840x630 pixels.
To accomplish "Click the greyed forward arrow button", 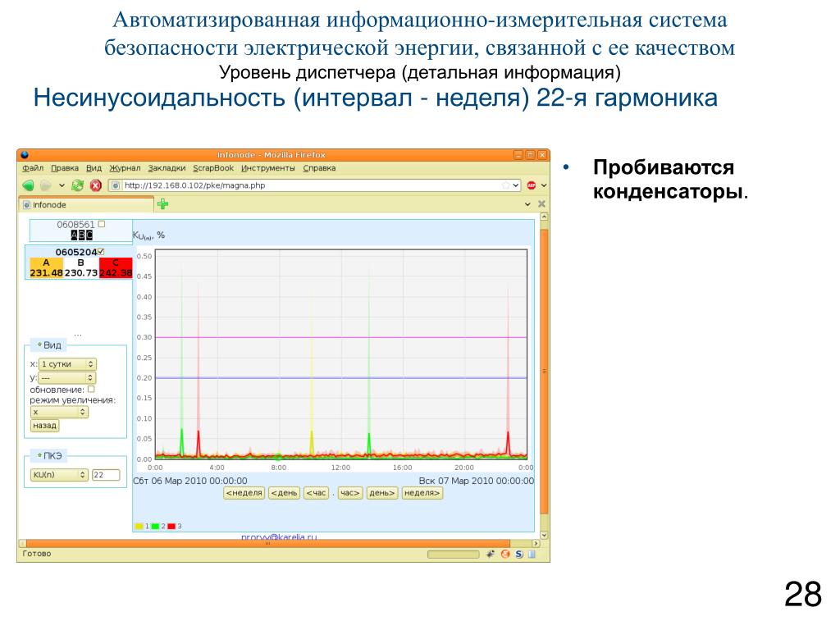I will (x=46, y=185).
